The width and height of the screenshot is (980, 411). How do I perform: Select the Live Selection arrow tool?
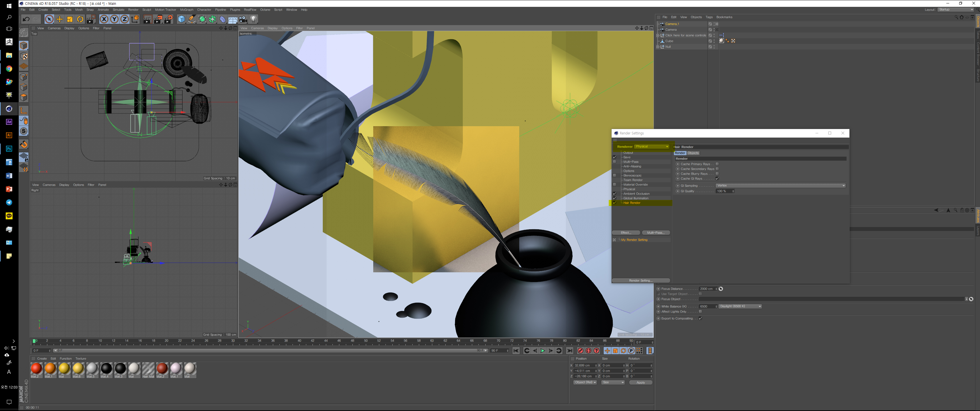[49, 19]
